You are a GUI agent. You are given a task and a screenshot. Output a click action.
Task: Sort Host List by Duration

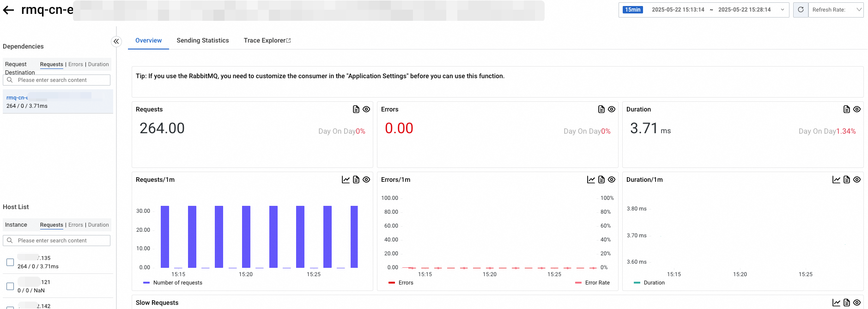click(98, 225)
